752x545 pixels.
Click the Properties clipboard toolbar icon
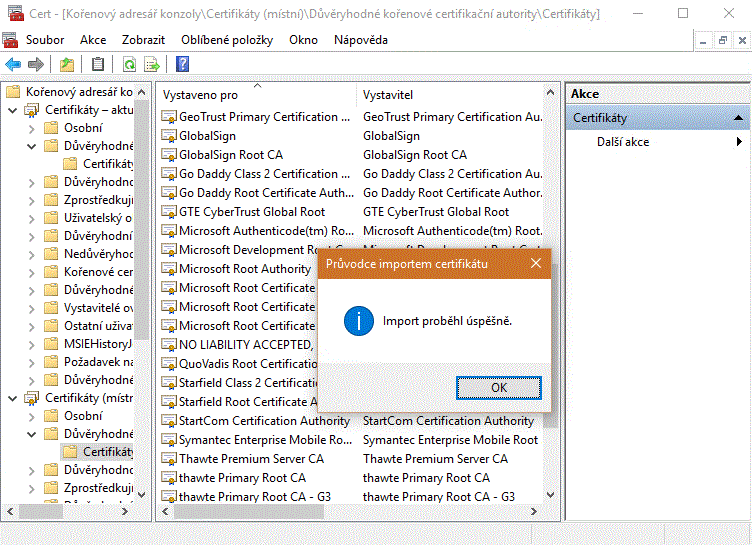97,65
